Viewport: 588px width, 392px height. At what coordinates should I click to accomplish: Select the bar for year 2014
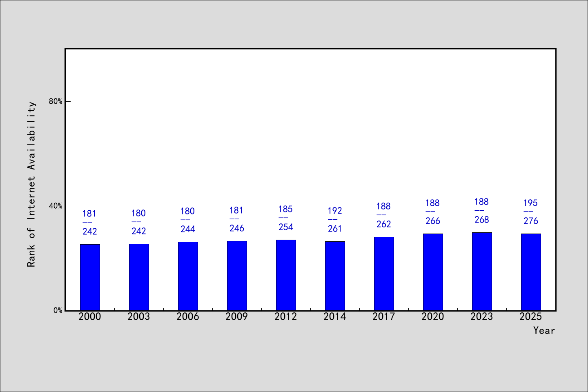coord(335,276)
